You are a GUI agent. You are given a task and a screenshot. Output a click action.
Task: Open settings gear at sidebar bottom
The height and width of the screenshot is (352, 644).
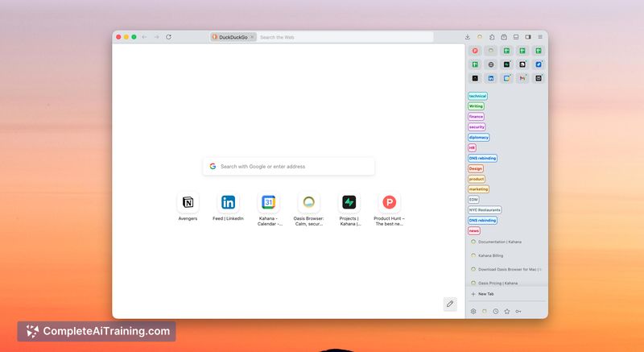coord(473,312)
